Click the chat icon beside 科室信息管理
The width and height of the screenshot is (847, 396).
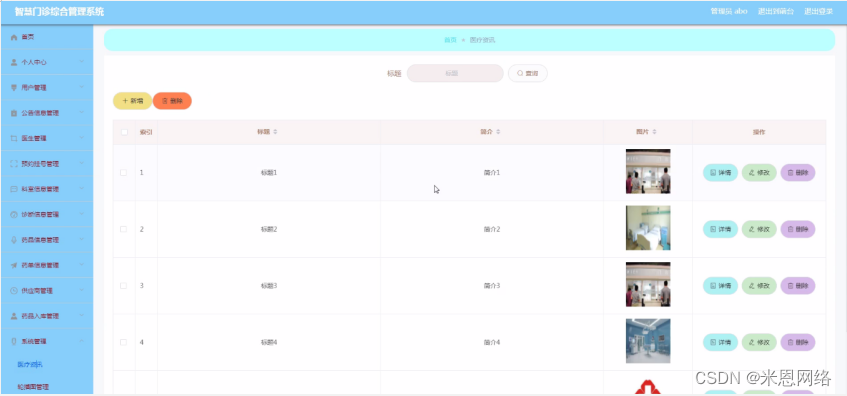coord(14,190)
